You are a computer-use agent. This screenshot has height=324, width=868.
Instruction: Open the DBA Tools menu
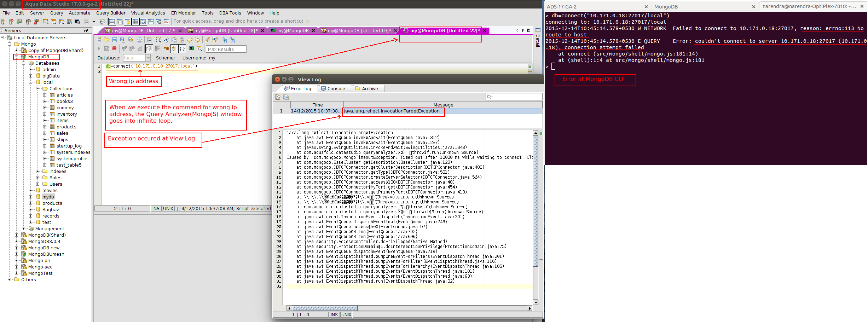230,13
